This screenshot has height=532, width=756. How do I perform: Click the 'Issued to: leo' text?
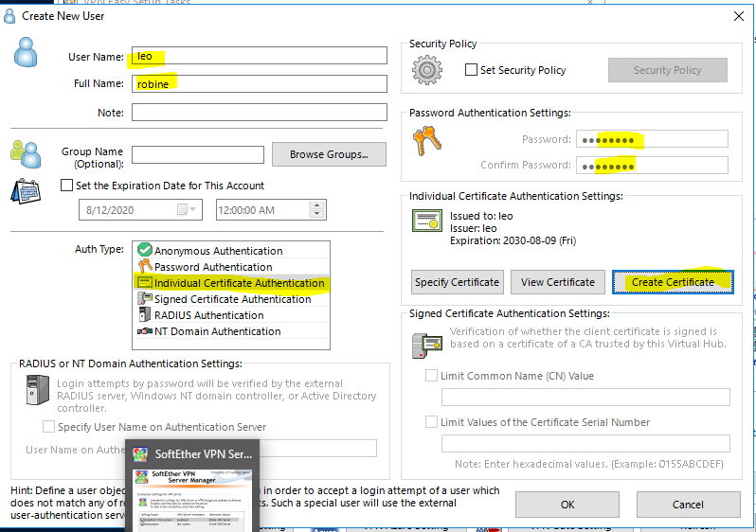[481, 216]
